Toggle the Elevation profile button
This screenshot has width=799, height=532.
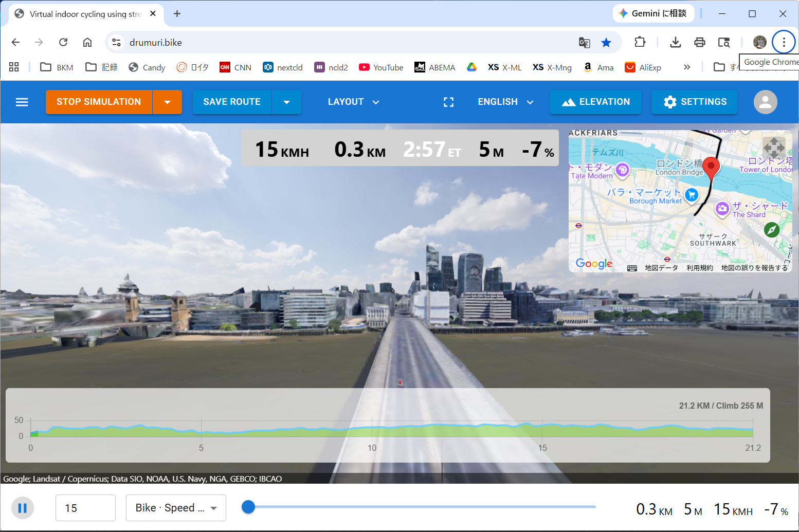(595, 102)
